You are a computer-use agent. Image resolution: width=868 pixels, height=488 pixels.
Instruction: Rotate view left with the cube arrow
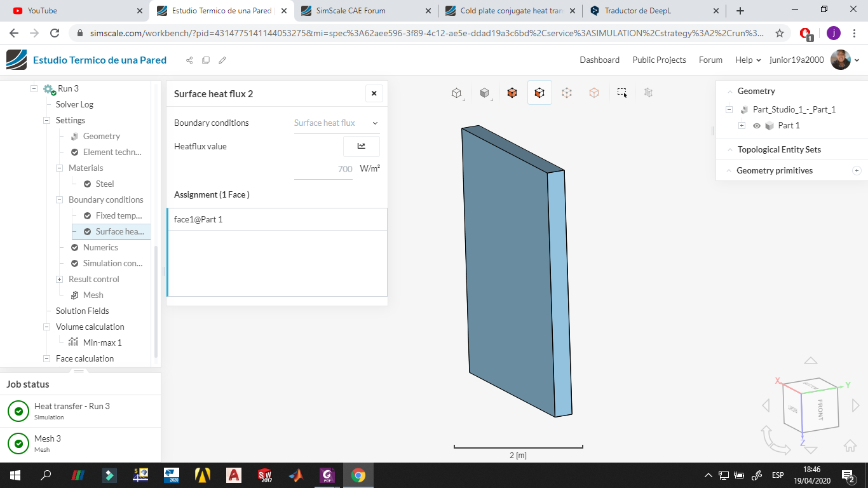(x=766, y=405)
